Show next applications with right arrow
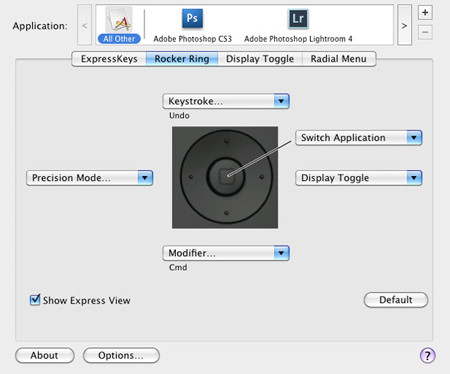The height and width of the screenshot is (374, 450). (404, 25)
